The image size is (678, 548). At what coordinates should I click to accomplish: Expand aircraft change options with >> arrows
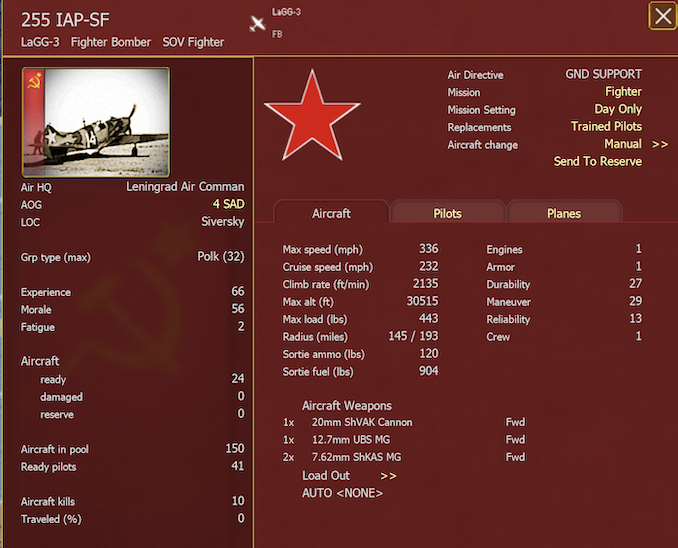point(660,144)
